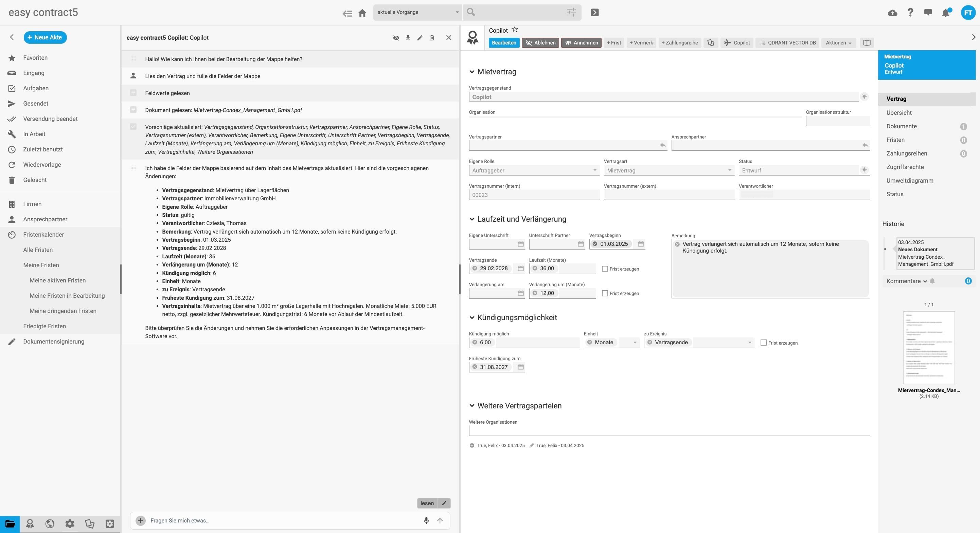The image size is (980, 533).
Task: Open the Copilot toolbar icon
Action: click(x=737, y=42)
